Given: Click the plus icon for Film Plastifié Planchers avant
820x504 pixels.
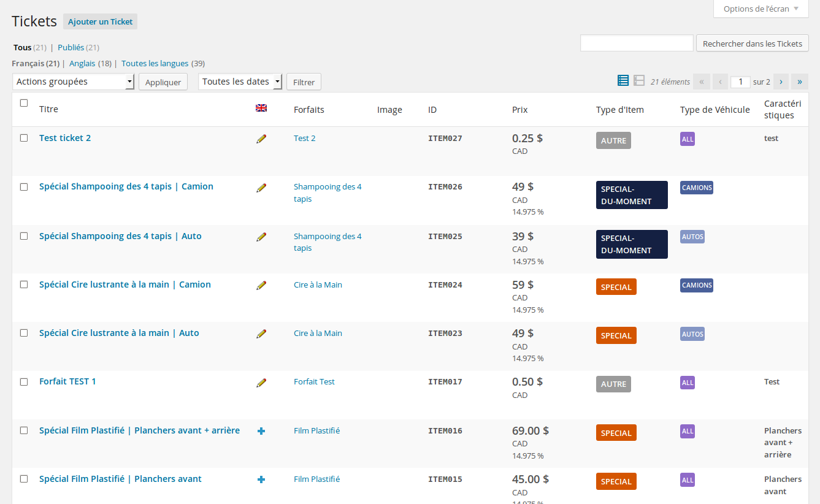Looking at the screenshot, I should tap(261, 479).
